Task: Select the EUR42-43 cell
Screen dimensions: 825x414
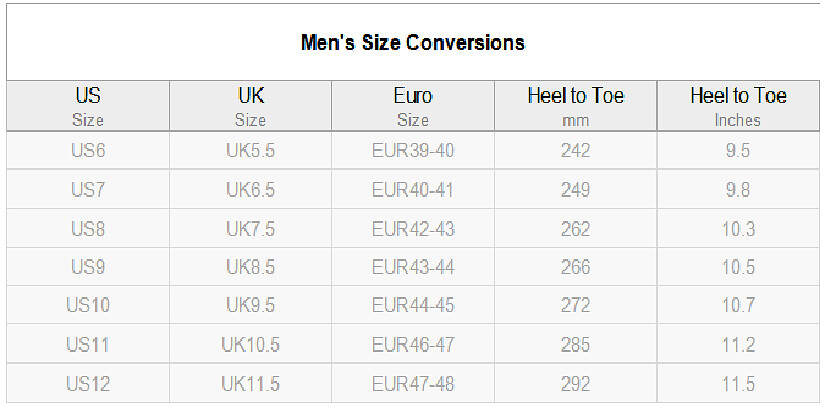Action: [x=412, y=229]
